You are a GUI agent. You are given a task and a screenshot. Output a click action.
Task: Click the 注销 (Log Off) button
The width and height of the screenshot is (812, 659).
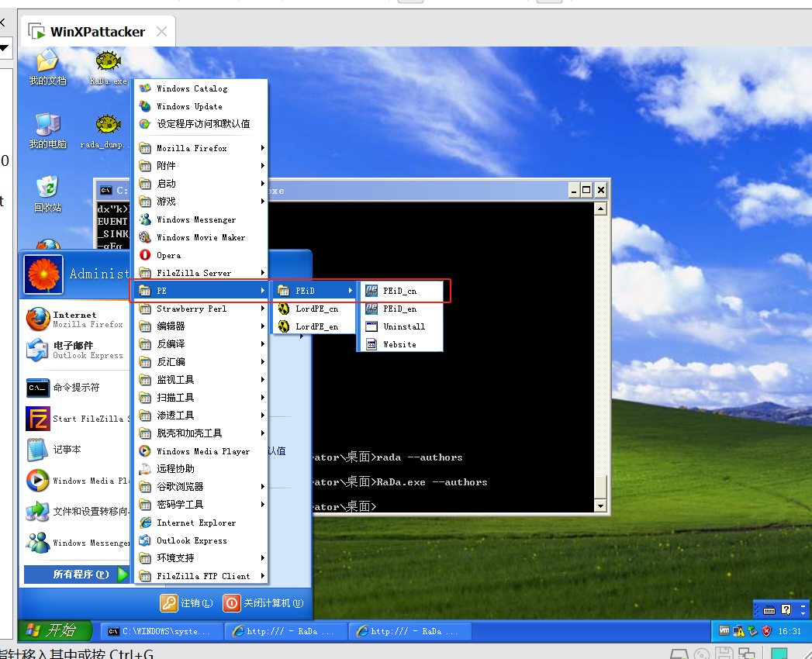[187, 603]
